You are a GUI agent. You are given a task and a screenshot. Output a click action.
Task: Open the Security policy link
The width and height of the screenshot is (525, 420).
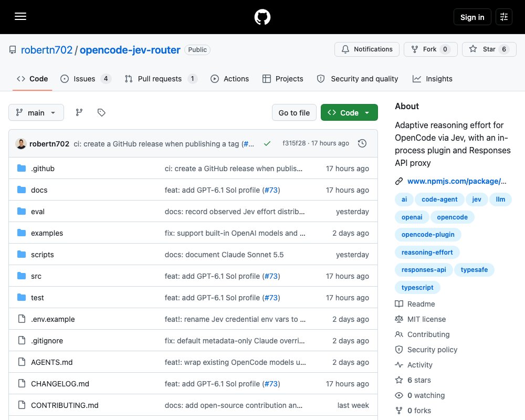[x=432, y=350]
